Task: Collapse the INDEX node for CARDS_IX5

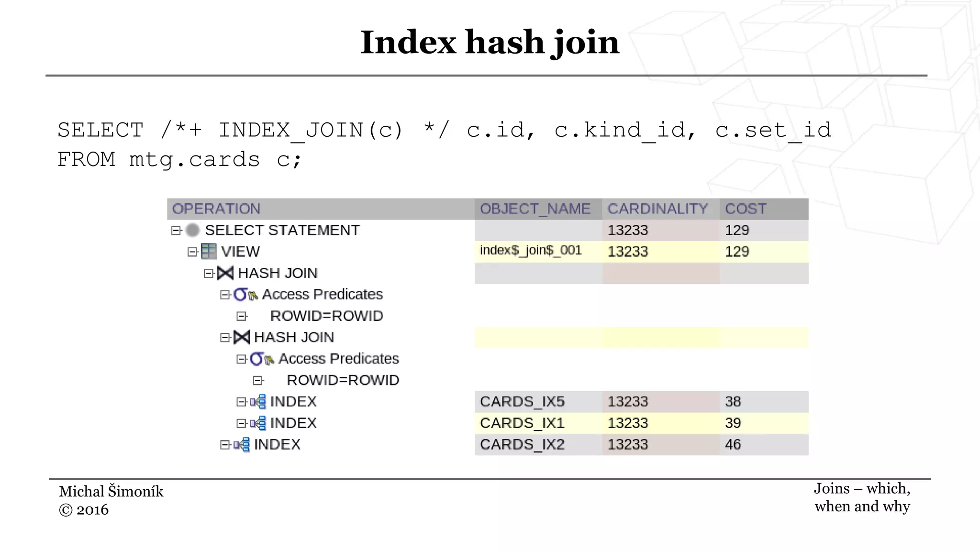Action: coord(241,402)
